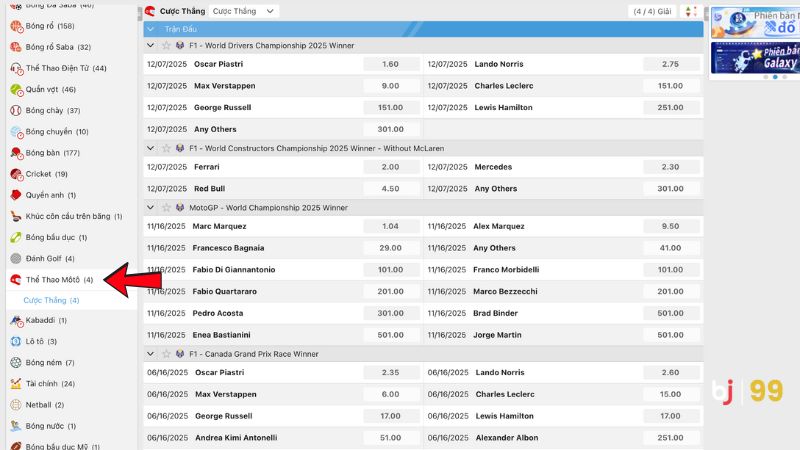
Task: Select the Đánh Golf icon
Action: [x=16, y=259]
